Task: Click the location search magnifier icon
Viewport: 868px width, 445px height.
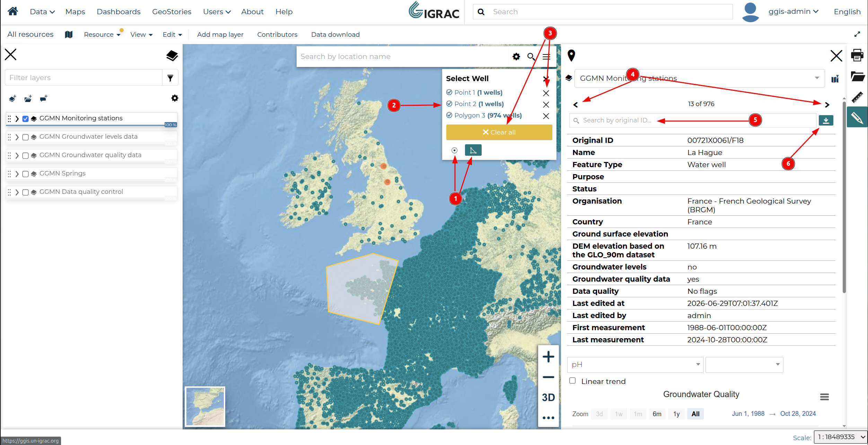Action: (531, 57)
